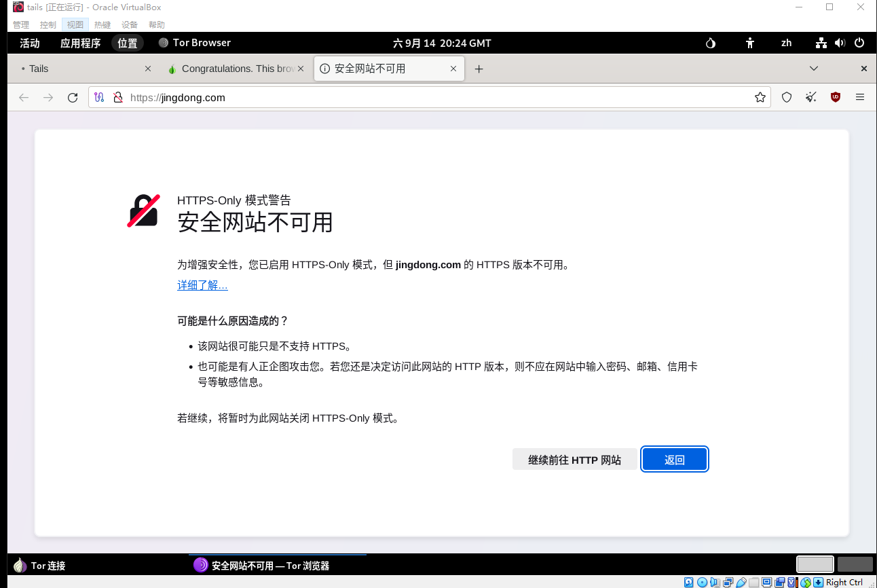Screen dimensions: 877x588
Task: Open VirtualBox 控制 menu
Action: tap(48, 24)
